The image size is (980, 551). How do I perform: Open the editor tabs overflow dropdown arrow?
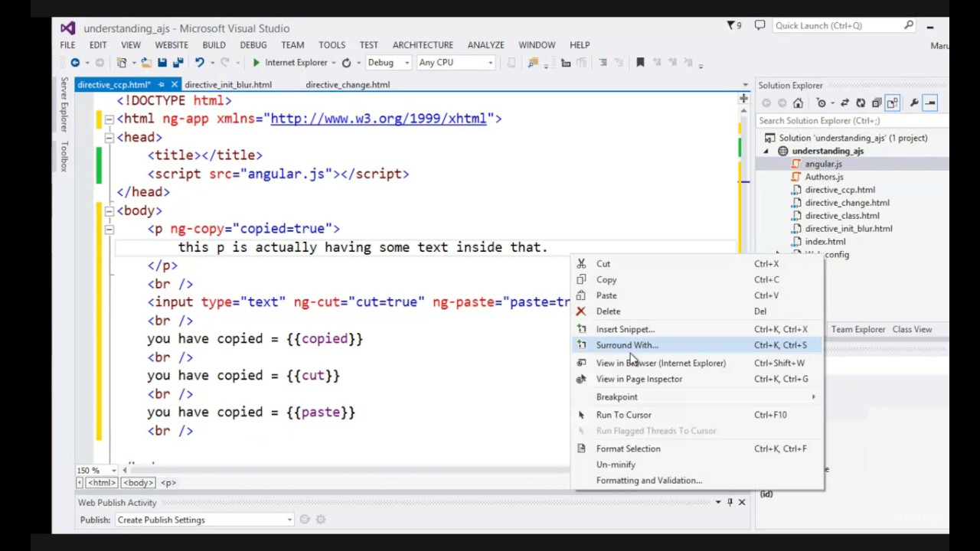pos(745,85)
